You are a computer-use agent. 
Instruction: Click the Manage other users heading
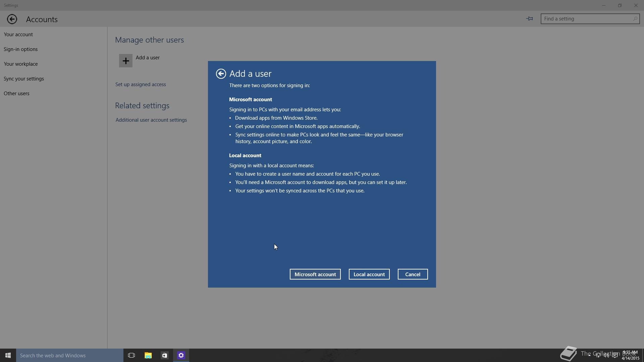click(150, 40)
